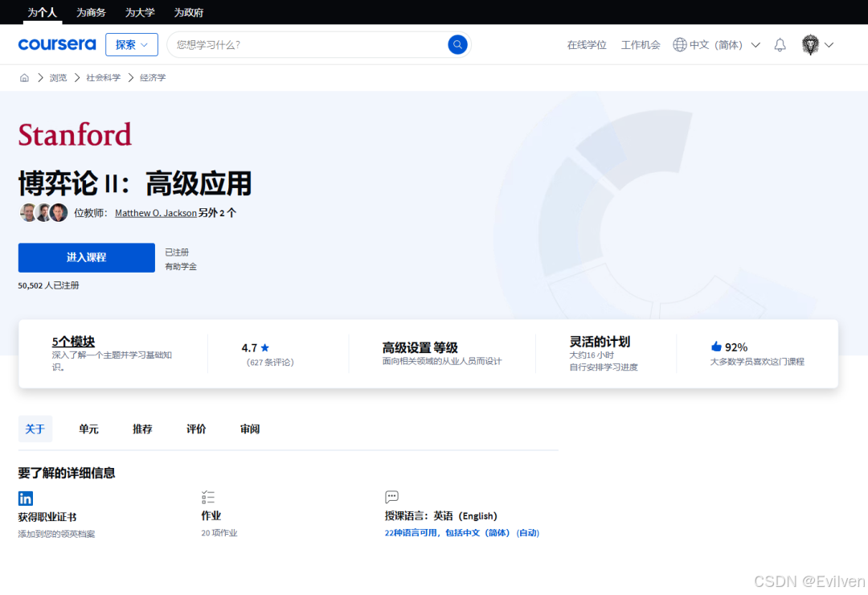The image size is (868, 595).
Task: Open the user profile avatar
Action: [810, 45]
